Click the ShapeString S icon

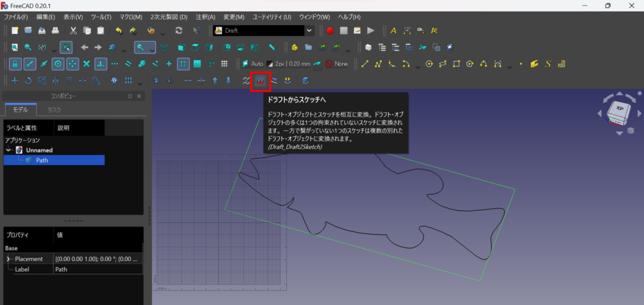coord(548,64)
